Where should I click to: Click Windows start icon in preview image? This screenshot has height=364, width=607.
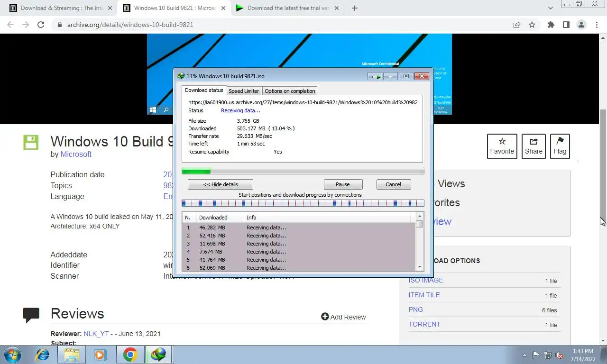pyautogui.click(x=153, y=110)
